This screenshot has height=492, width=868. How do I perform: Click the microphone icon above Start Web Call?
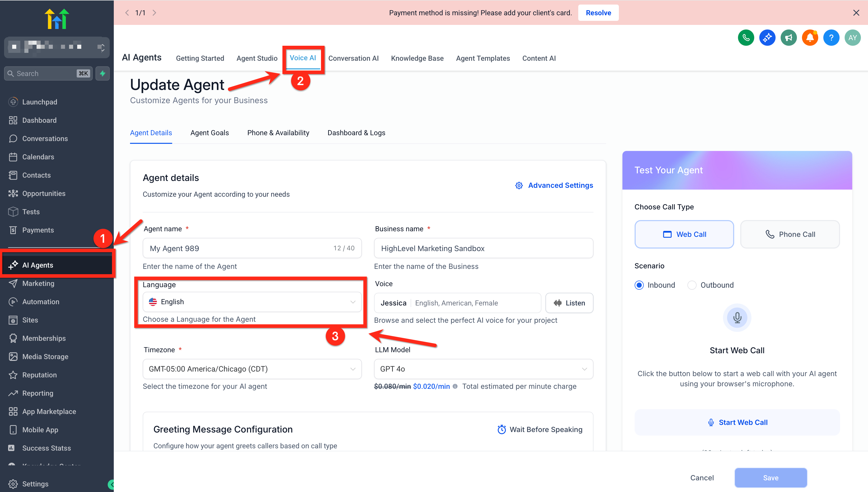pos(737,318)
